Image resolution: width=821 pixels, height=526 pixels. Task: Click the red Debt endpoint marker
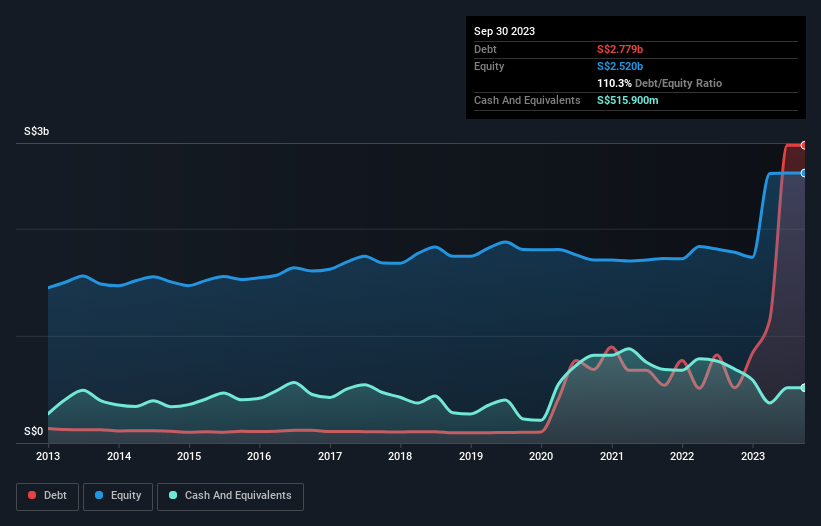[804, 145]
